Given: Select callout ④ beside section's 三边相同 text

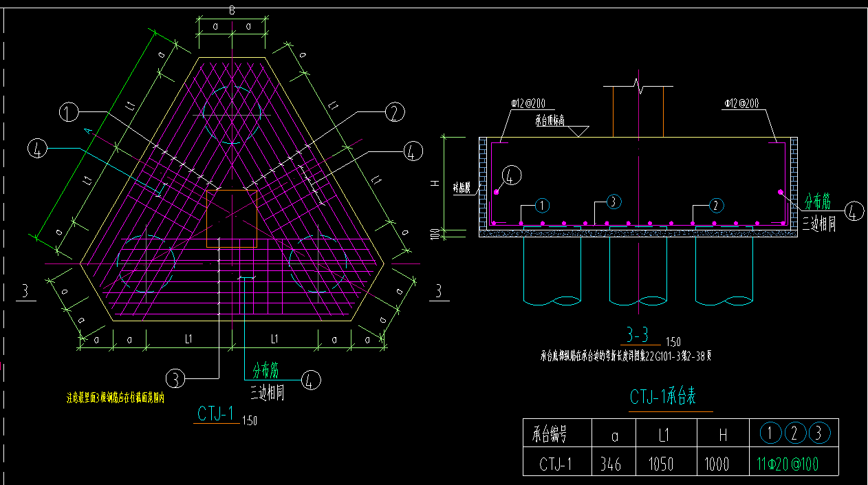Looking at the screenshot, I should [853, 211].
